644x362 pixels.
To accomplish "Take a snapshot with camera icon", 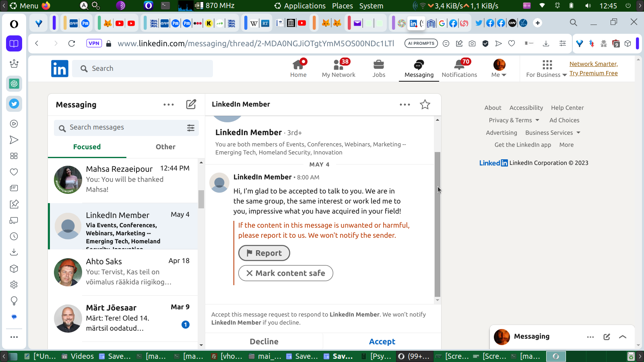I will pos(472,43).
